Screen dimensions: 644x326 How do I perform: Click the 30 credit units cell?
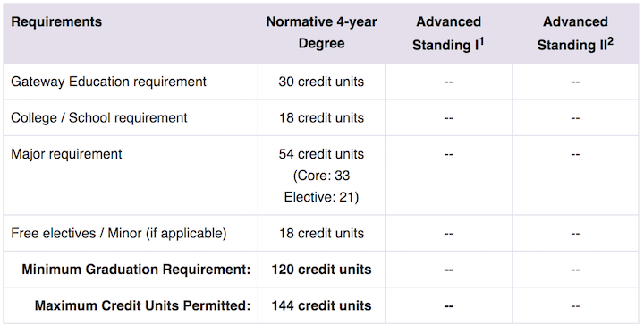tap(322, 81)
